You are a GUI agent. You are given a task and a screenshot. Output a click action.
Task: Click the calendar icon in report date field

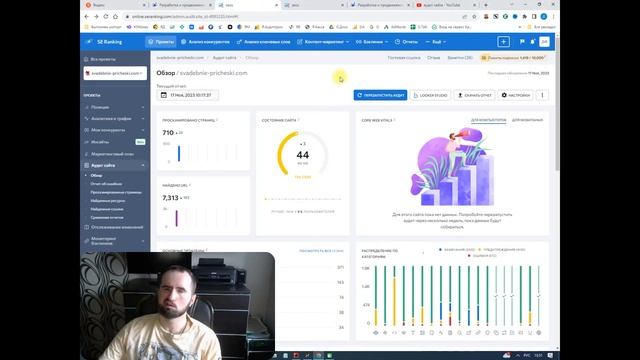[164, 95]
